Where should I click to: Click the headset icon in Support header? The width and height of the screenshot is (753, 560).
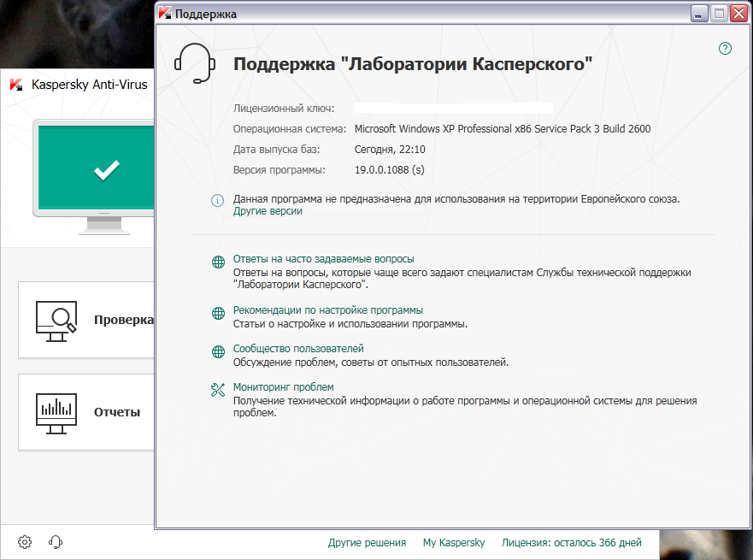click(x=195, y=63)
